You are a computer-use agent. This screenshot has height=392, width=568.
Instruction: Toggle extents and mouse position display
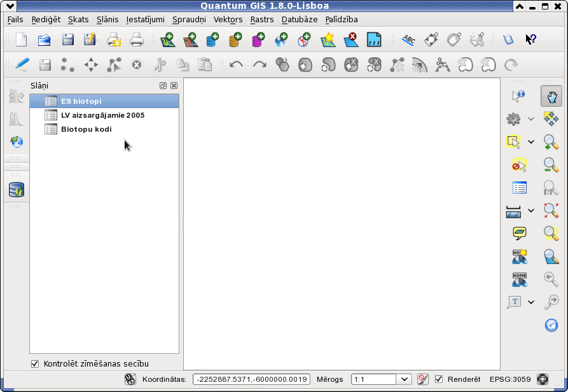click(x=130, y=379)
